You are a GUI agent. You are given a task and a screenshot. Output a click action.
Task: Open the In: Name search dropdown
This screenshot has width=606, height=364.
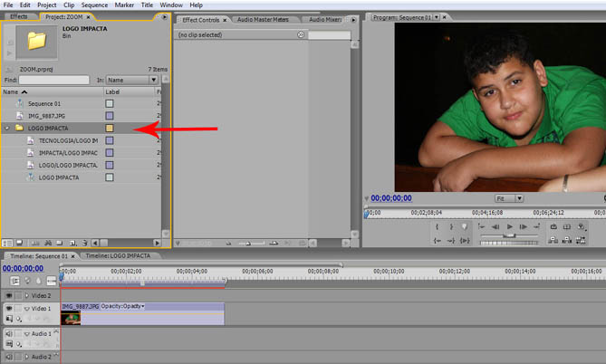click(133, 80)
